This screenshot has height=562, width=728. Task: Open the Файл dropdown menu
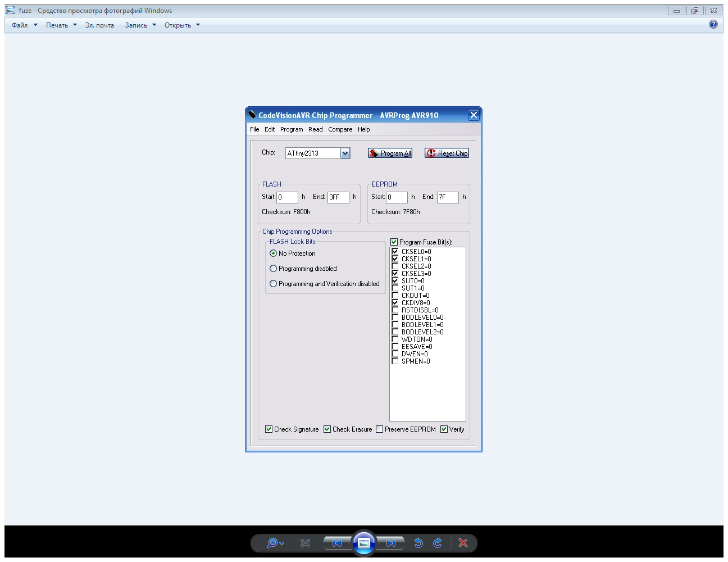pyautogui.click(x=24, y=25)
